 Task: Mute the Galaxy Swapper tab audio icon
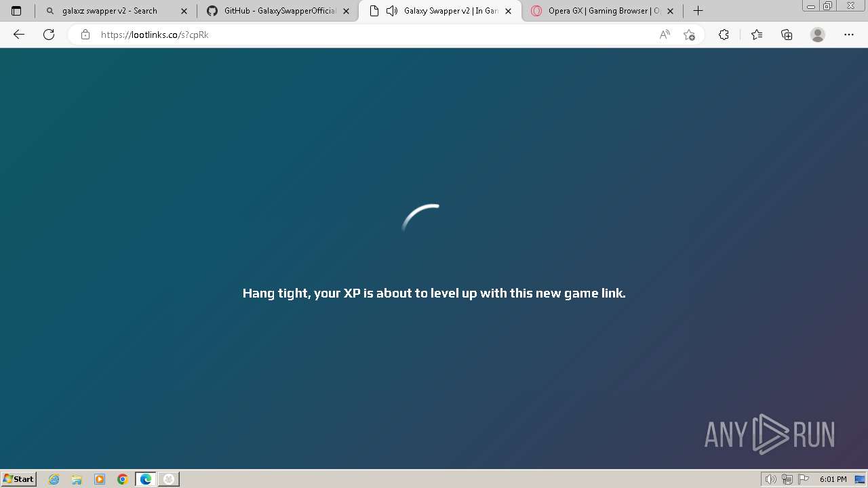(391, 11)
